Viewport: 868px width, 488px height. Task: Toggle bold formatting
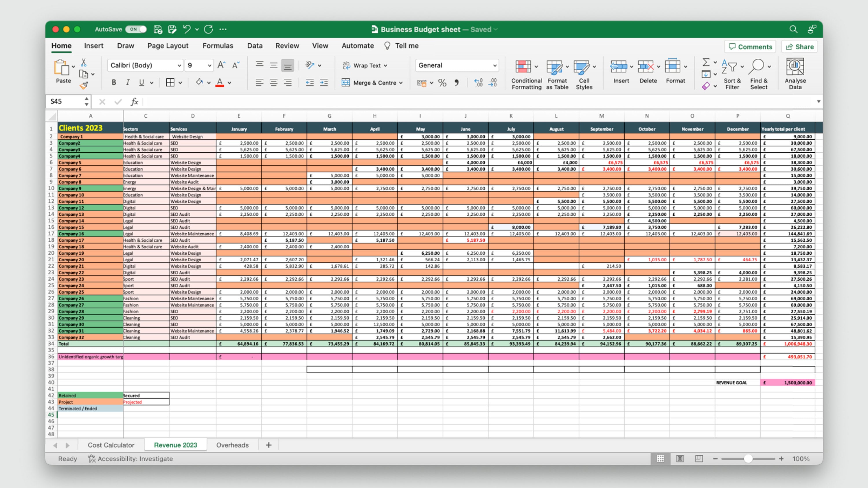[x=113, y=82]
